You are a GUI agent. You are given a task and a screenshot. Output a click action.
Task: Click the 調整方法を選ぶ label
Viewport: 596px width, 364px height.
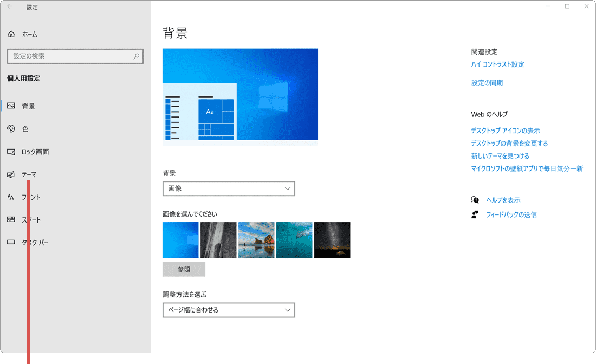184,295
